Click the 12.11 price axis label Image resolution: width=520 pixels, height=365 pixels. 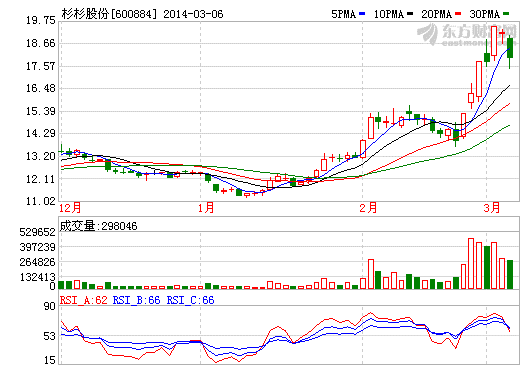click(41, 179)
